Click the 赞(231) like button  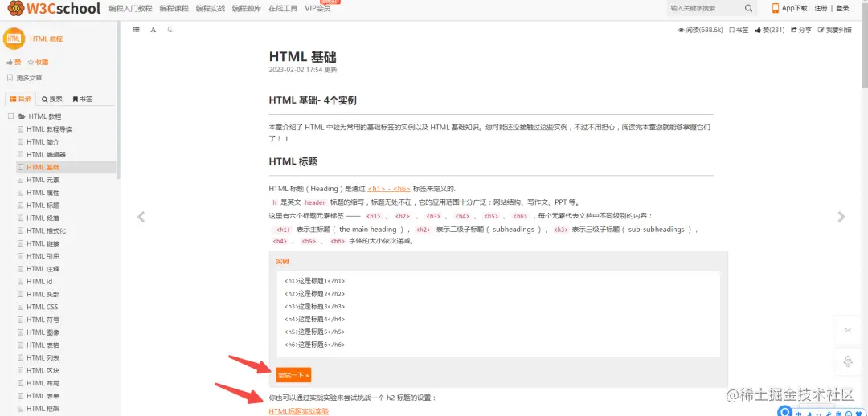pos(770,31)
